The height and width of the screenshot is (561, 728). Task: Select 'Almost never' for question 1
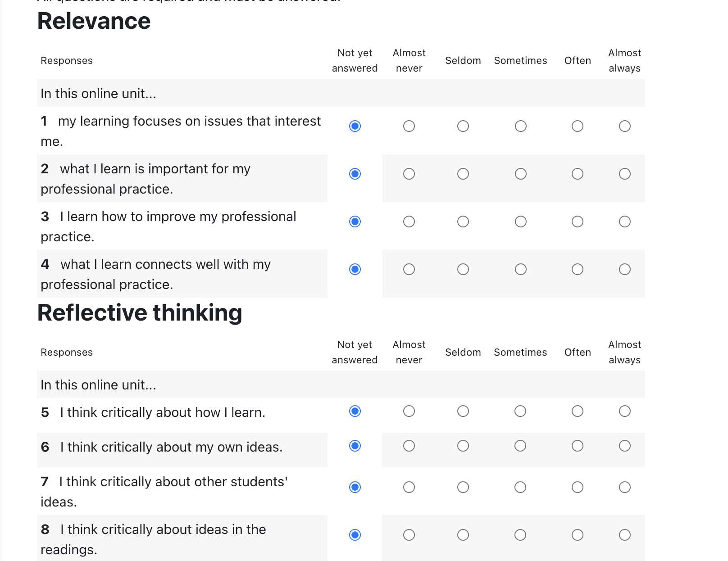(x=409, y=126)
